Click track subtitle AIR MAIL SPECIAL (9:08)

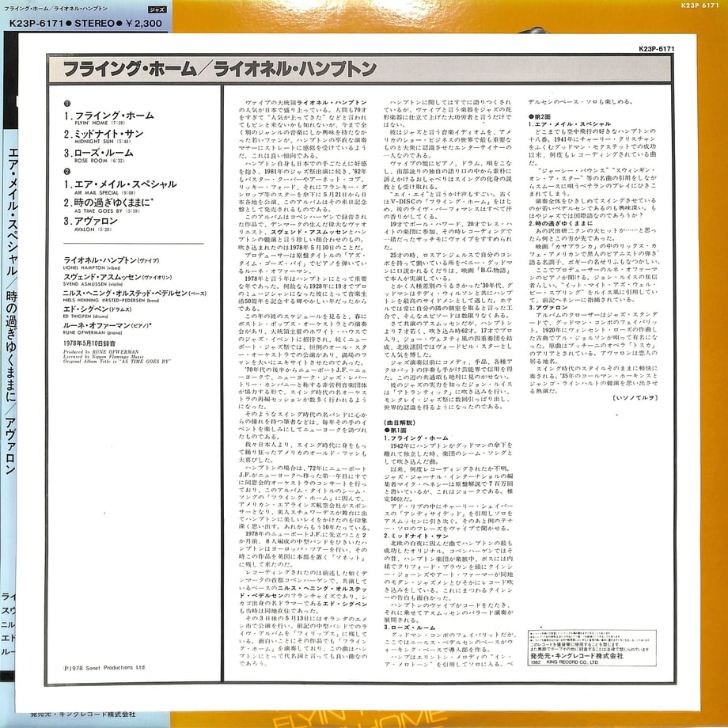(x=105, y=192)
